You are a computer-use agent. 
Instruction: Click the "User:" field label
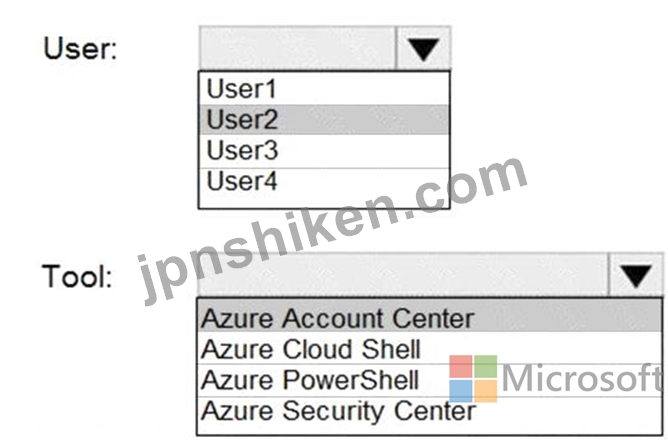80,48
